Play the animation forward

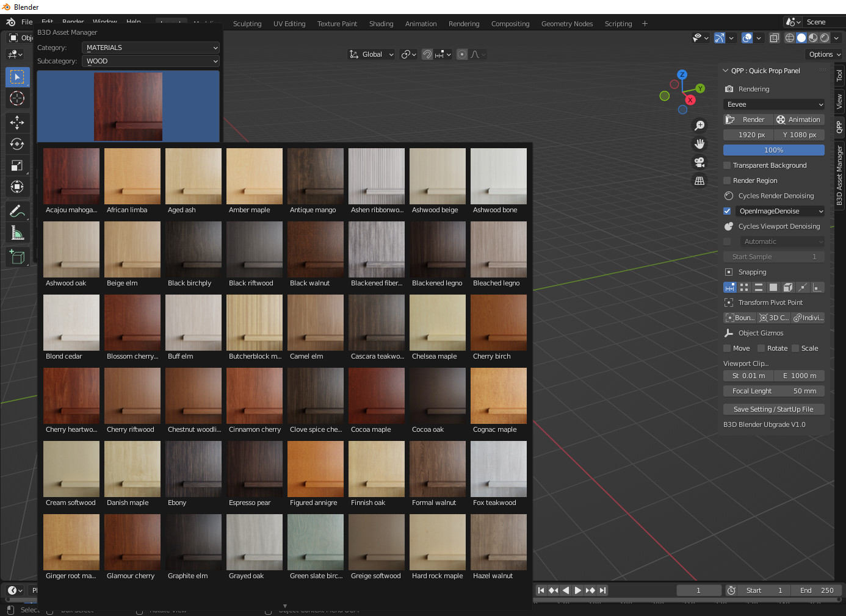point(578,590)
